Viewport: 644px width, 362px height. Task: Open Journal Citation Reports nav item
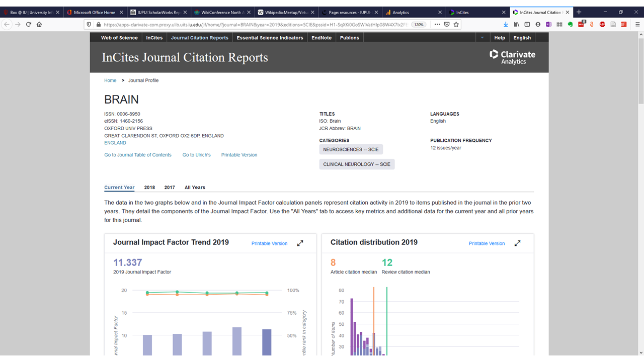[x=199, y=38]
